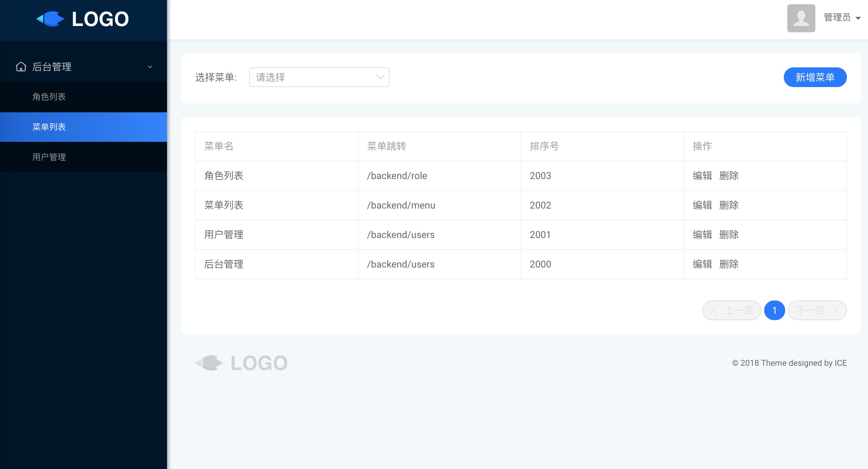Select page 1 in pagination
This screenshot has width=868, height=469.
pos(774,310)
